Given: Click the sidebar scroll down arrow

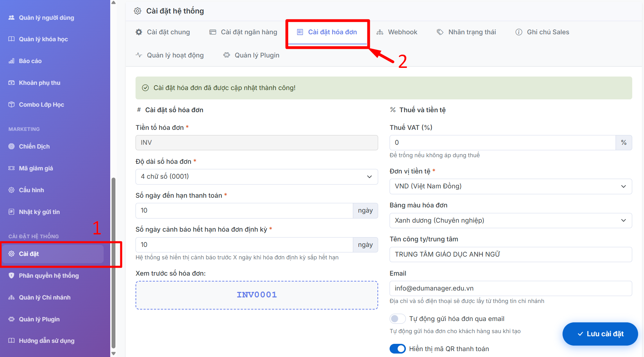Looking at the screenshot, I should (x=113, y=353).
